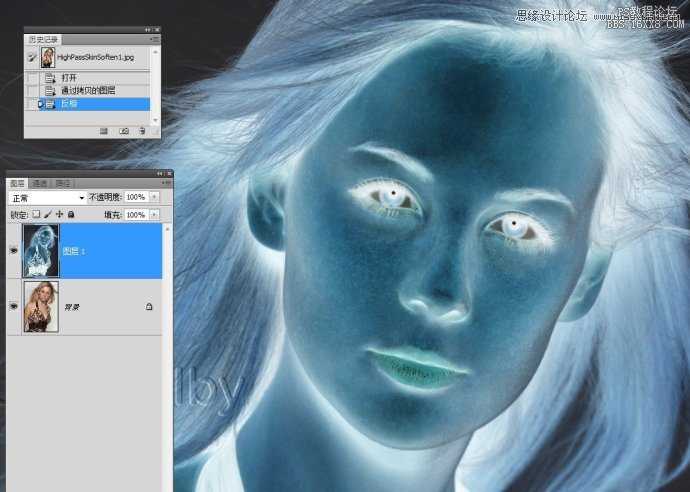Click the lock all padlock icon
Image resolution: width=690 pixels, height=492 pixels.
(70, 215)
